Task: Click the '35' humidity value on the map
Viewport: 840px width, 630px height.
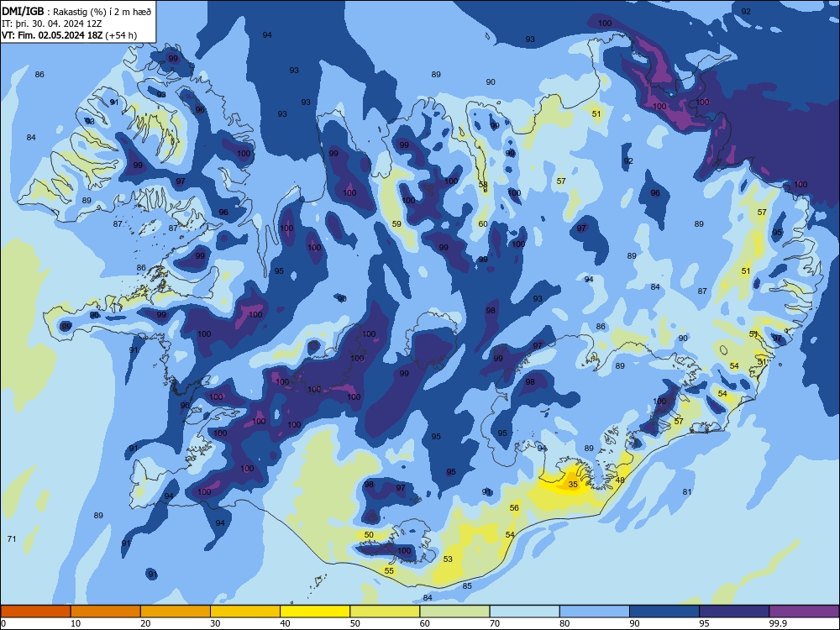Action: pyautogui.click(x=573, y=485)
